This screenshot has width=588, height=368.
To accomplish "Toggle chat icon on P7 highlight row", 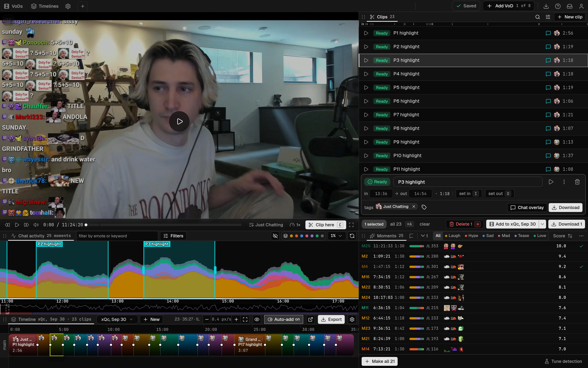I will coord(548,115).
